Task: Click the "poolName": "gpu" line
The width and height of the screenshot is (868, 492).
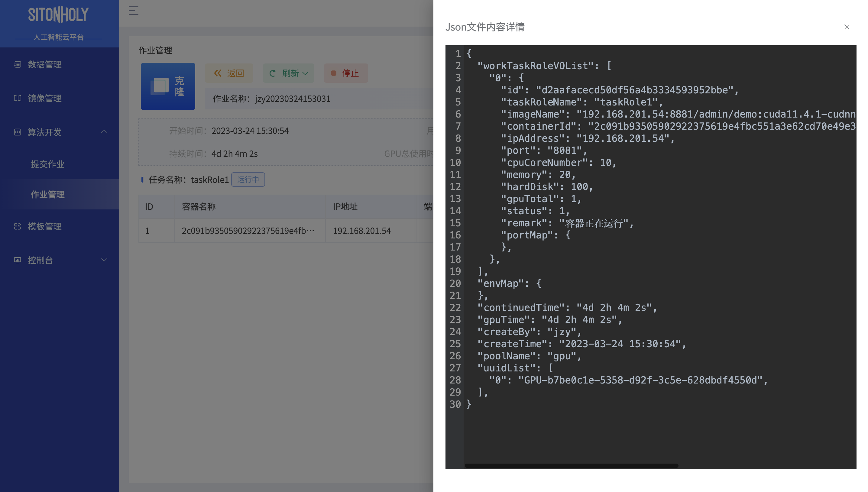Action: point(530,356)
